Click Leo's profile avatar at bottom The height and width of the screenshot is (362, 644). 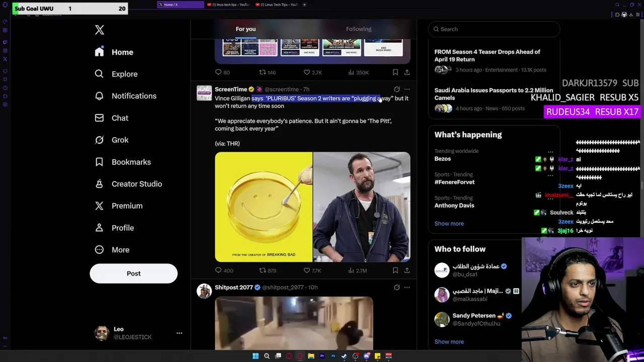point(102,333)
